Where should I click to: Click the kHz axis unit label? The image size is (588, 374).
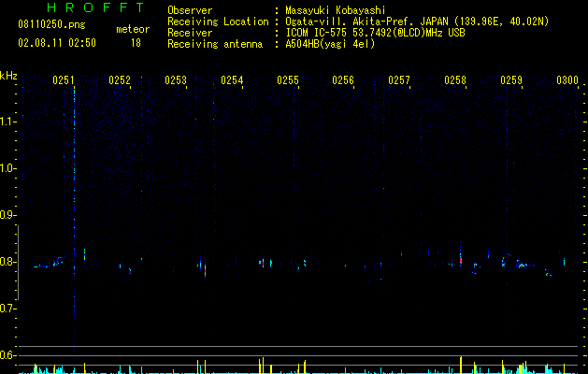(8, 76)
